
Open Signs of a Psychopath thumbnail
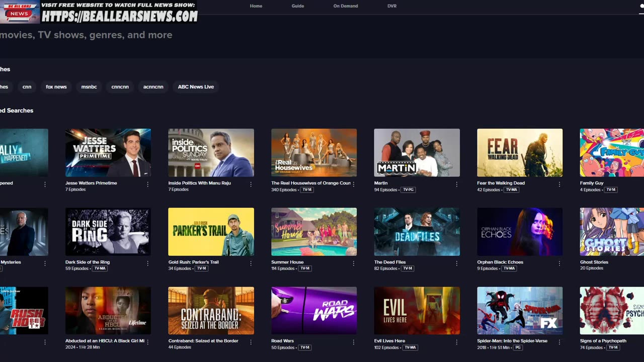coord(612,310)
